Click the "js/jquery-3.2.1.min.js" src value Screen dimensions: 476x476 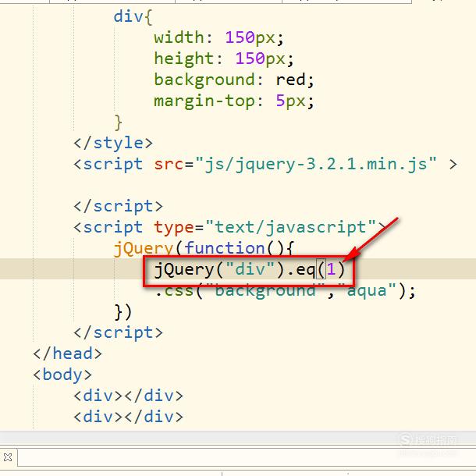coord(316,164)
